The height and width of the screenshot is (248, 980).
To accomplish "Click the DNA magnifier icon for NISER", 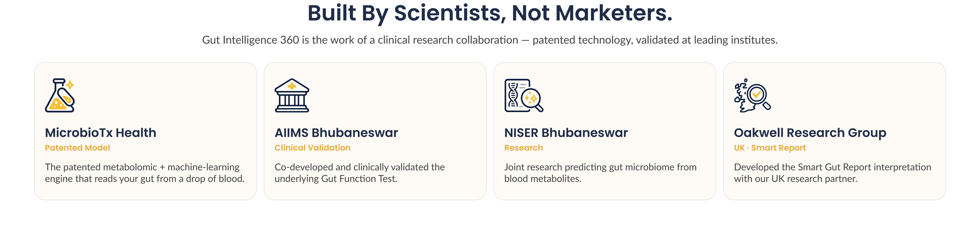I will click(x=524, y=95).
